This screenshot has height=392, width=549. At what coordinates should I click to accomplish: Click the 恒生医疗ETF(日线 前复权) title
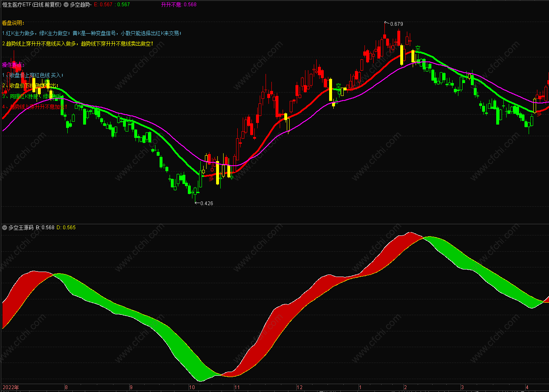pyautogui.click(x=32, y=5)
